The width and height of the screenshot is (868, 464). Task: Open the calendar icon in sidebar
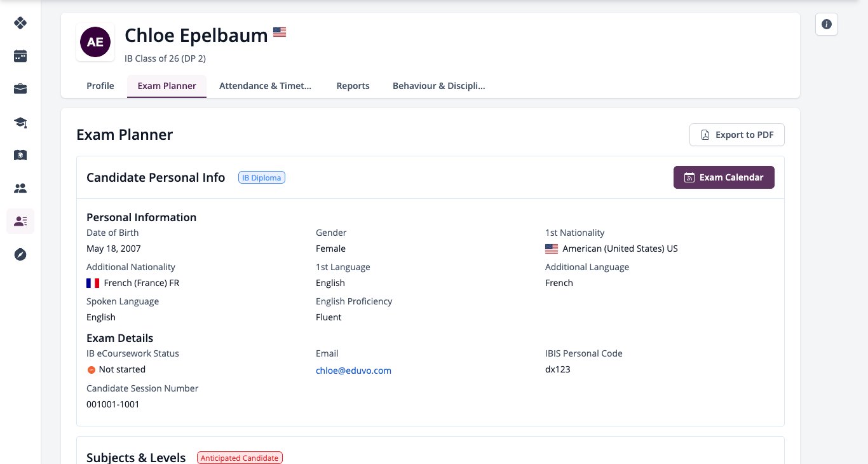20,56
